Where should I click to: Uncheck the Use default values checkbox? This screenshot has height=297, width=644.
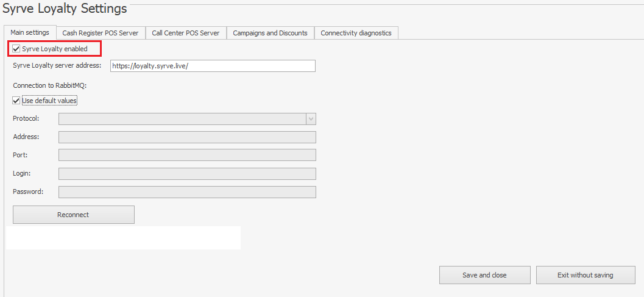point(16,101)
